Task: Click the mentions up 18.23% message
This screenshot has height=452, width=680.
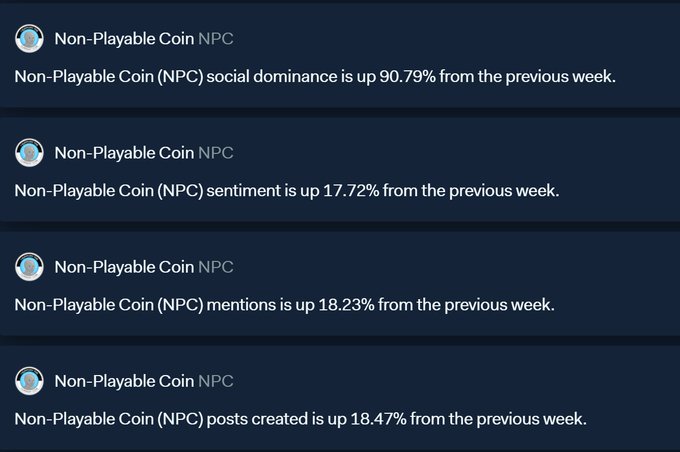Action: pyautogui.click(x=284, y=305)
